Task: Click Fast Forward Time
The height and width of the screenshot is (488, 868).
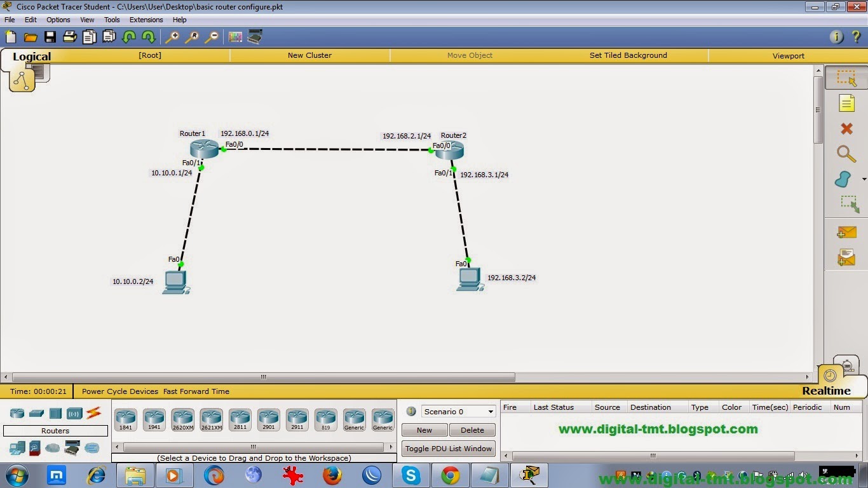Action: pos(196,391)
